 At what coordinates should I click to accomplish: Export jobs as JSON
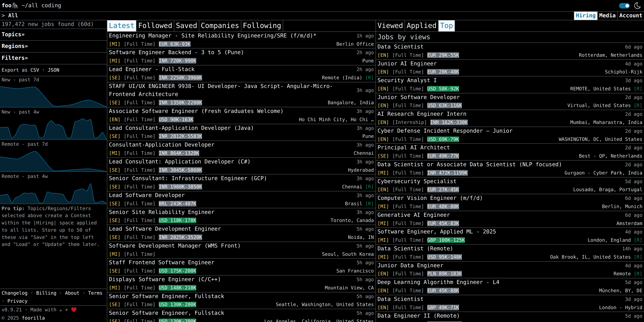pos(54,70)
